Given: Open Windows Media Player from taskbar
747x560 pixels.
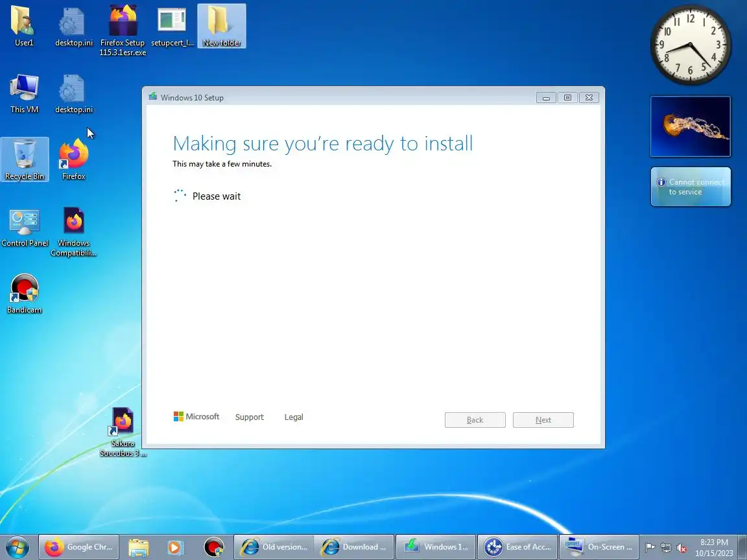Looking at the screenshot, I should (x=175, y=547).
